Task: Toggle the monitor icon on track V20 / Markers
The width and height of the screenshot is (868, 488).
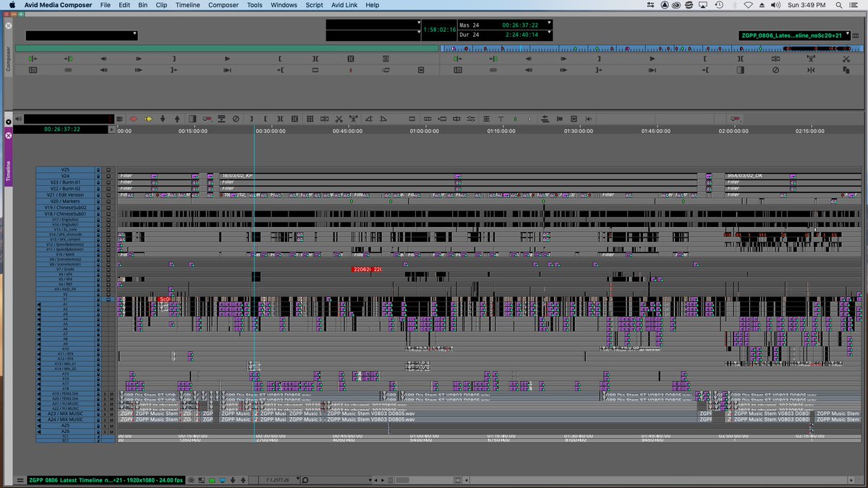Action: coord(109,201)
